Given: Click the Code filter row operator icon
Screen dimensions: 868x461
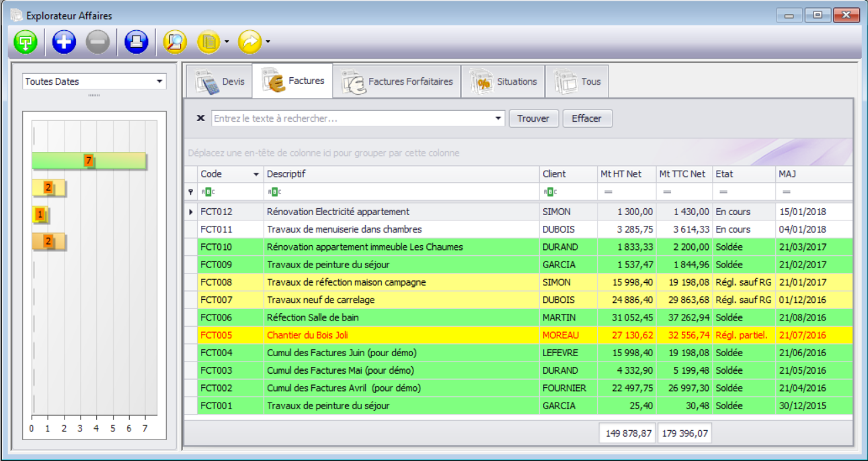Looking at the screenshot, I should tap(207, 192).
